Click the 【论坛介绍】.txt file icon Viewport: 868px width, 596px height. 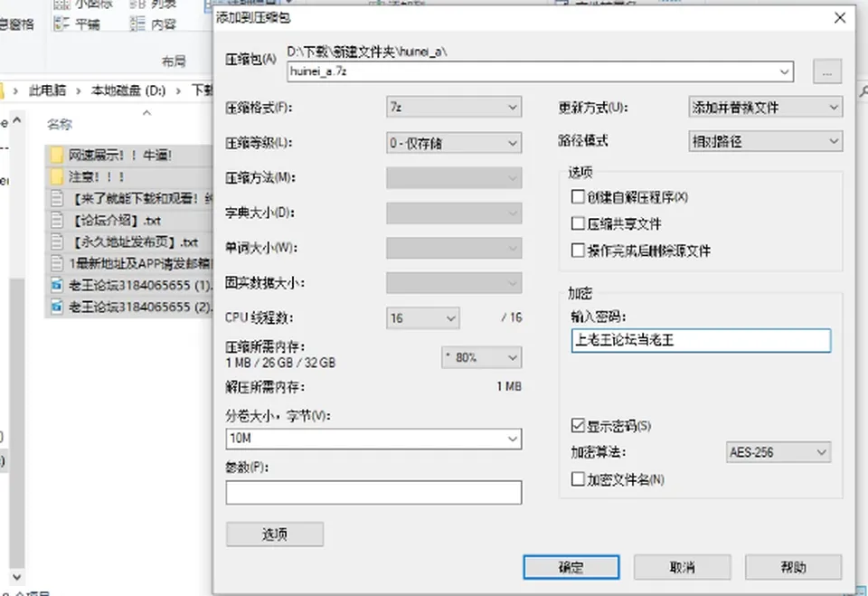coord(56,221)
